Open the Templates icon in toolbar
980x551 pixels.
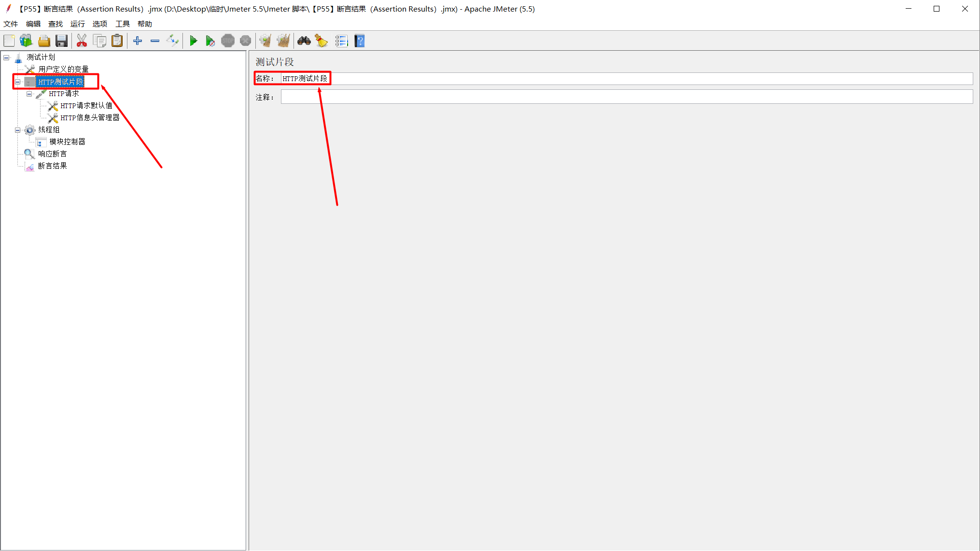click(x=26, y=41)
